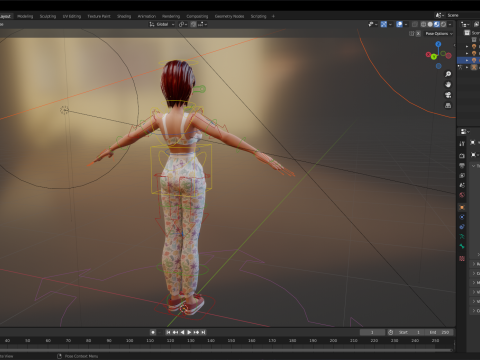Open the Pose Options dropdown
480x360 pixels.
(439, 34)
